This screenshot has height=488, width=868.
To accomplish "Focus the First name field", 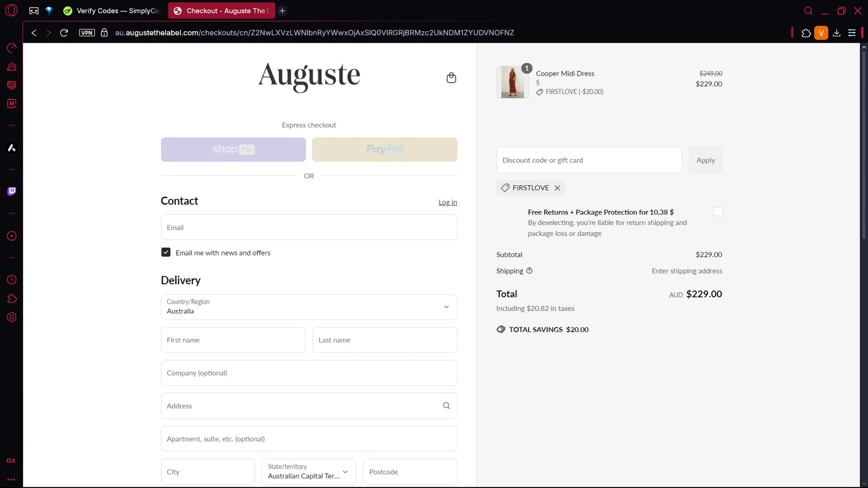I will pyautogui.click(x=233, y=340).
